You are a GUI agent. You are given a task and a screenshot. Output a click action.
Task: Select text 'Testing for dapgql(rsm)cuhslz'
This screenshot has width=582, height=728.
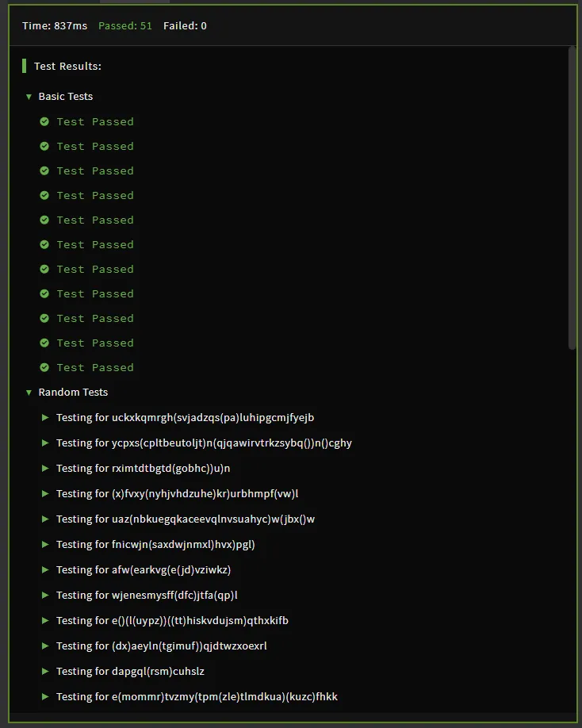coord(130,672)
